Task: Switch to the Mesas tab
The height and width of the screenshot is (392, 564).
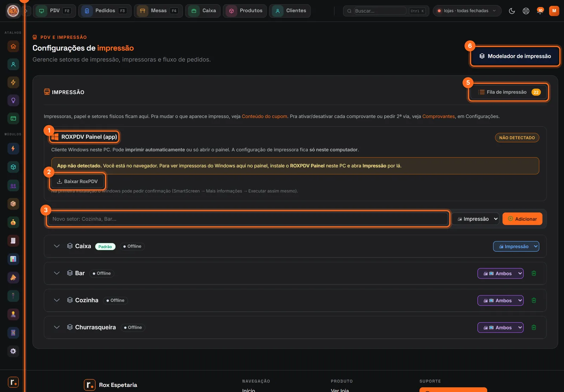Action: pos(158,11)
